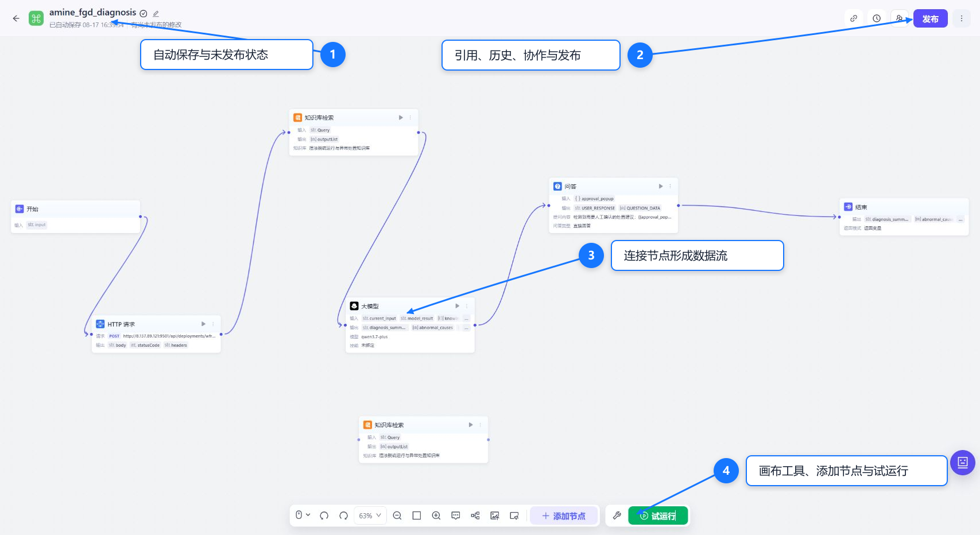Image resolution: width=980 pixels, height=535 pixels.
Task: Click the rightmost canvas tool before 添加节点
Action: 514,515
